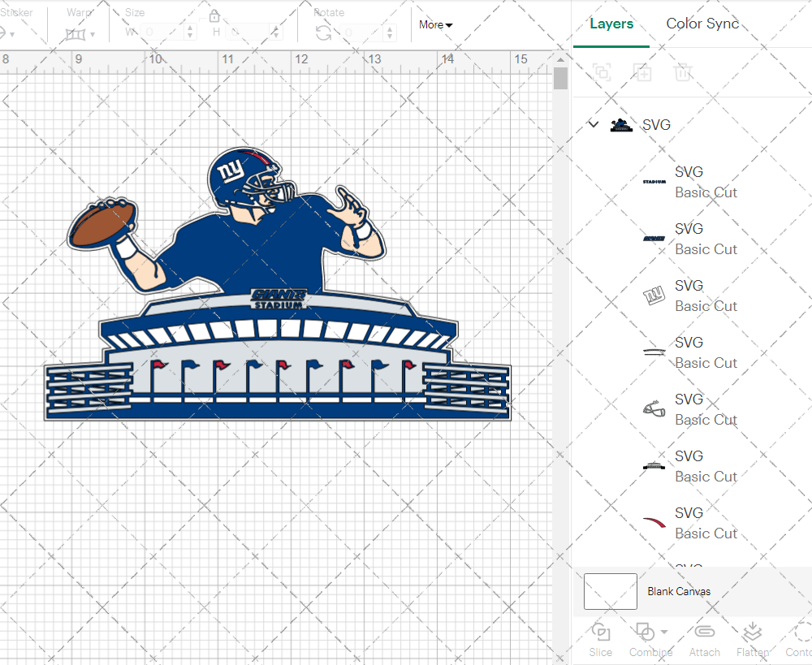Viewport: 812px width, 665px height.
Task: Click the canvas scrollbar up arrow
Action: tap(560, 59)
